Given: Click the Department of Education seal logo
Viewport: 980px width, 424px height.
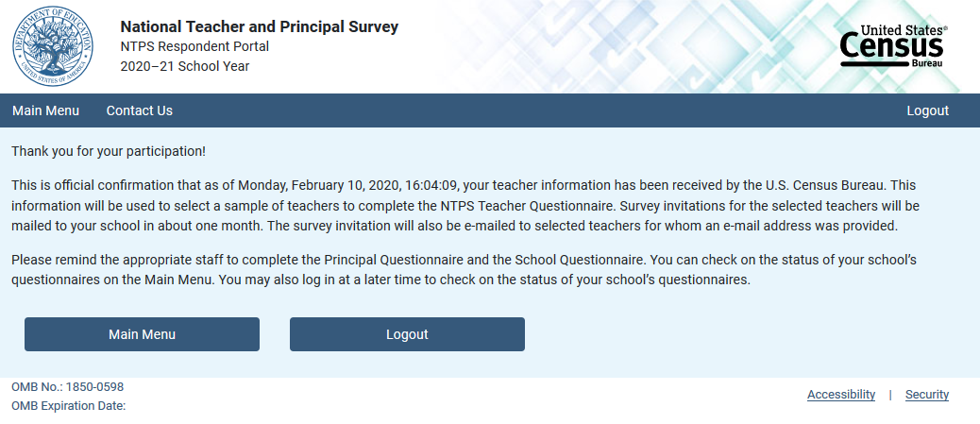Looking at the screenshot, I should (53, 46).
